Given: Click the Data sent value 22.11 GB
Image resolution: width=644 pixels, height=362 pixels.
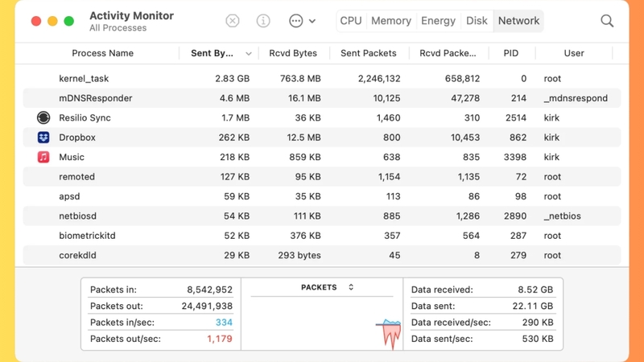Looking at the screenshot, I should coord(533,306).
